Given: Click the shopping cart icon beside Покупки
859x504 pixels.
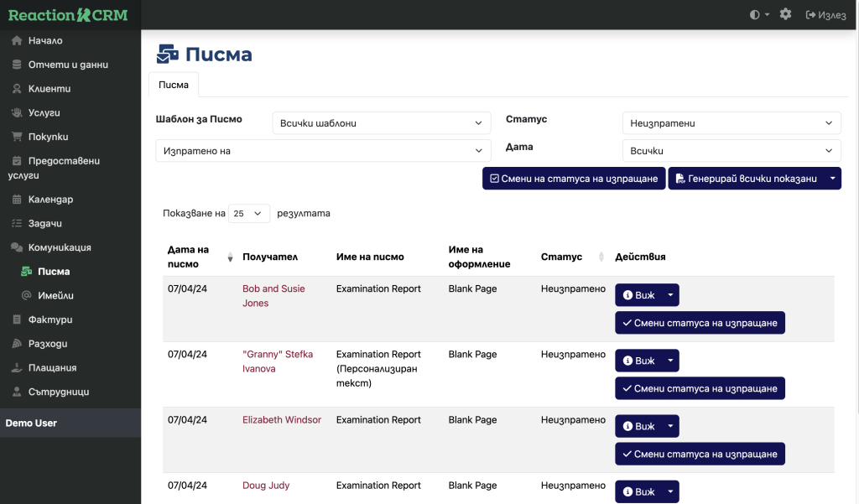Looking at the screenshot, I should [17, 137].
